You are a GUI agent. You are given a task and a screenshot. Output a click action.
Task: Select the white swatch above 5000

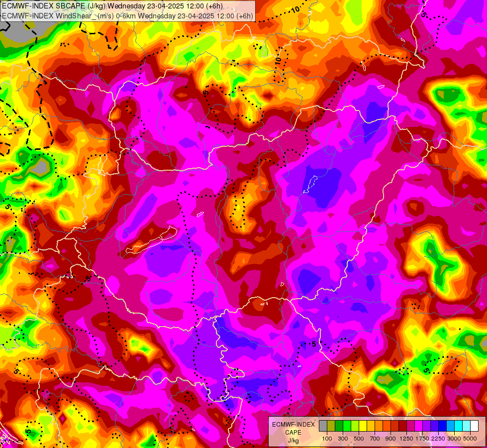[x=475, y=426]
